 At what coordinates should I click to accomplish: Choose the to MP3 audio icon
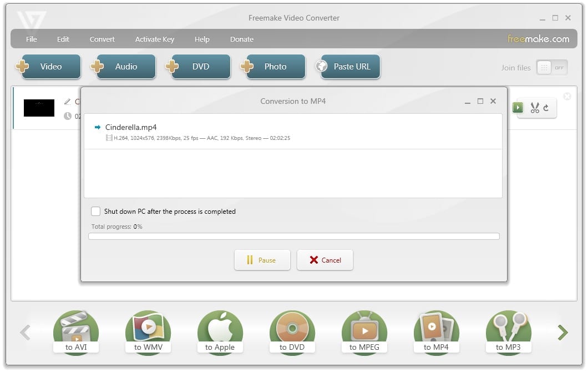(x=508, y=332)
